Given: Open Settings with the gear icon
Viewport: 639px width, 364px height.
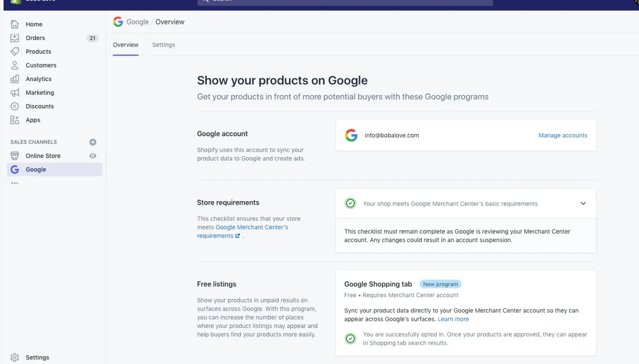Looking at the screenshot, I should coord(15,357).
